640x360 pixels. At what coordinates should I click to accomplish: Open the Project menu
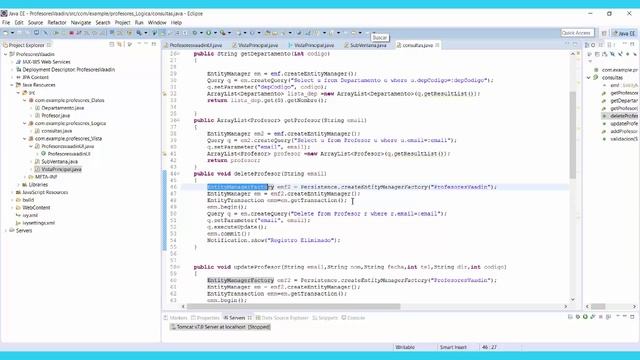tap(122, 22)
